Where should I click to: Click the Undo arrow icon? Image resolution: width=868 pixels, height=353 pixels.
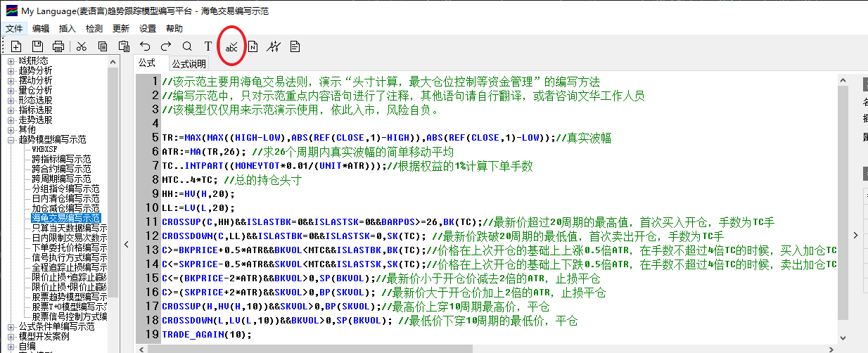[145, 46]
